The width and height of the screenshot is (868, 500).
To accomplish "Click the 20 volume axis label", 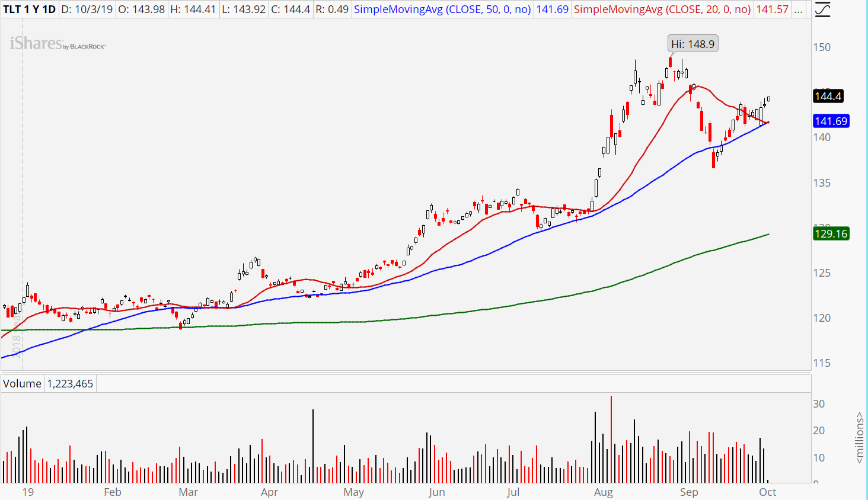I will 819,431.
